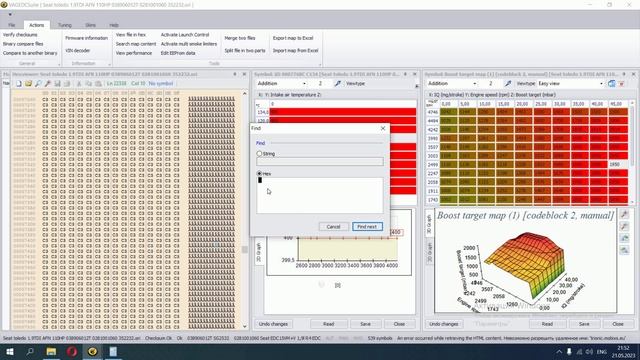
Task: Click the String text field in Find dialog
Action: click(x=320, y=162)
